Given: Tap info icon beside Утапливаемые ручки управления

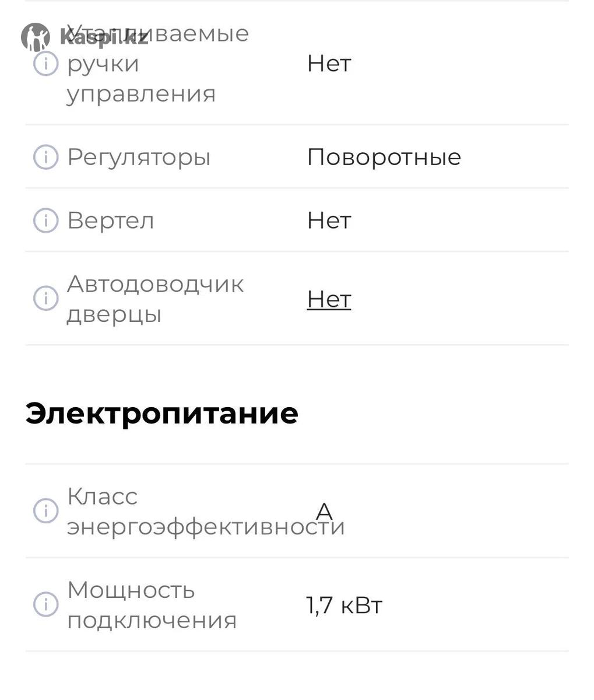Looking at the screenshot, I should coord(45,64).
